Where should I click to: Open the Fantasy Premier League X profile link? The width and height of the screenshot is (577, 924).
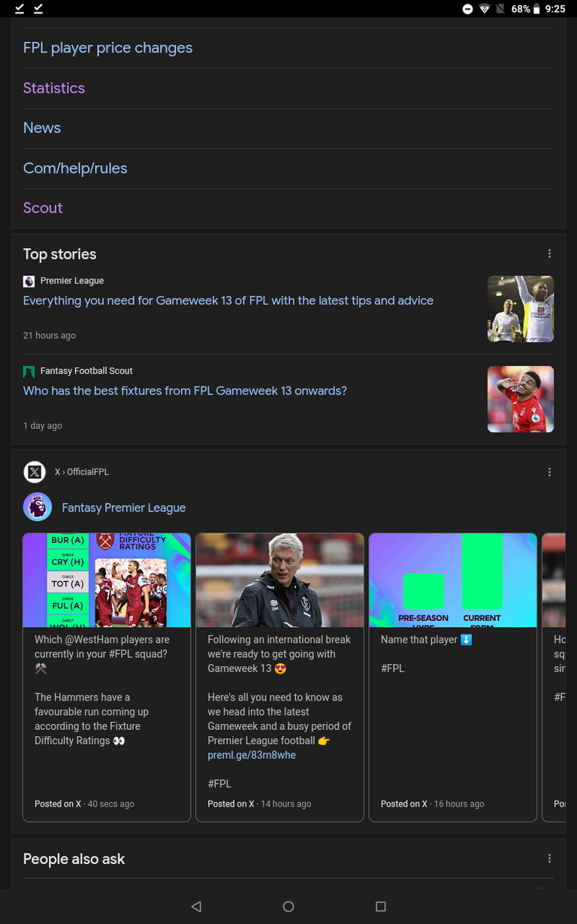123,508
